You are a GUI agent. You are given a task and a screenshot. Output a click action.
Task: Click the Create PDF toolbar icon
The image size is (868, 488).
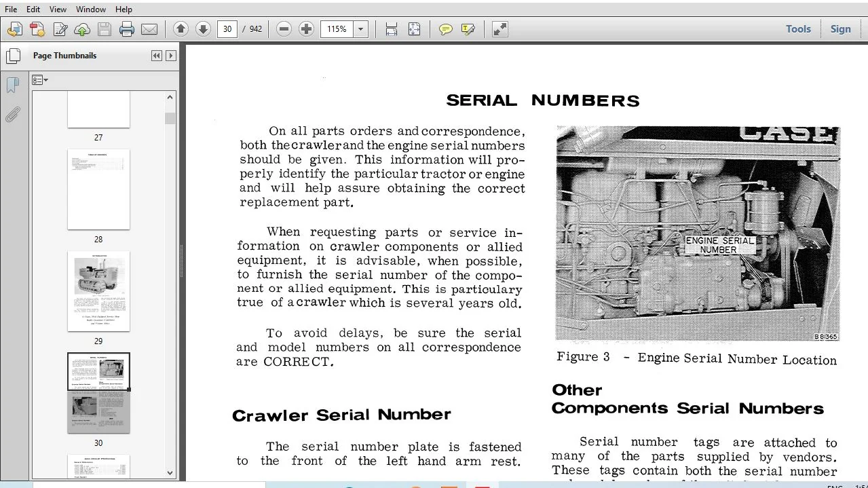point(37,29)
